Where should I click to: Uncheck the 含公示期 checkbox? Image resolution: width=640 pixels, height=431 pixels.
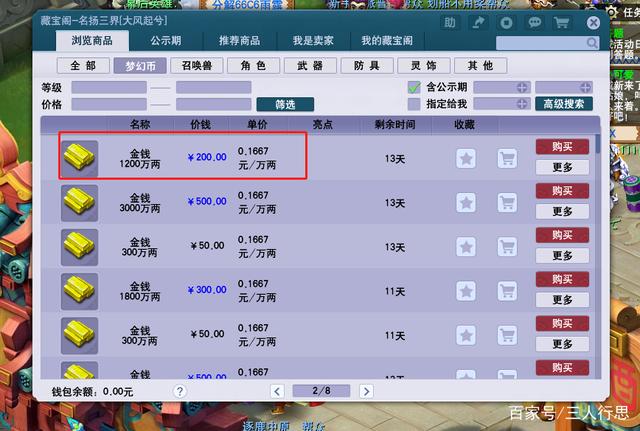point(414,87)
